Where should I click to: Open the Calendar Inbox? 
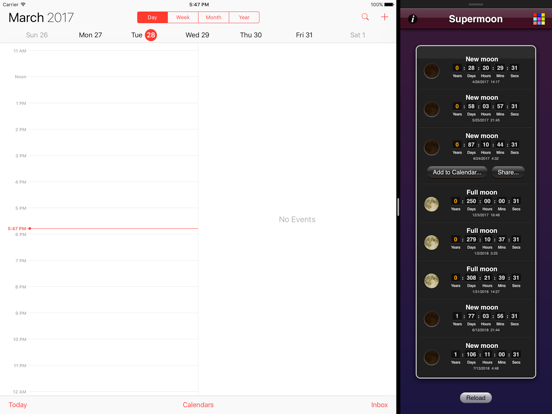380,405
